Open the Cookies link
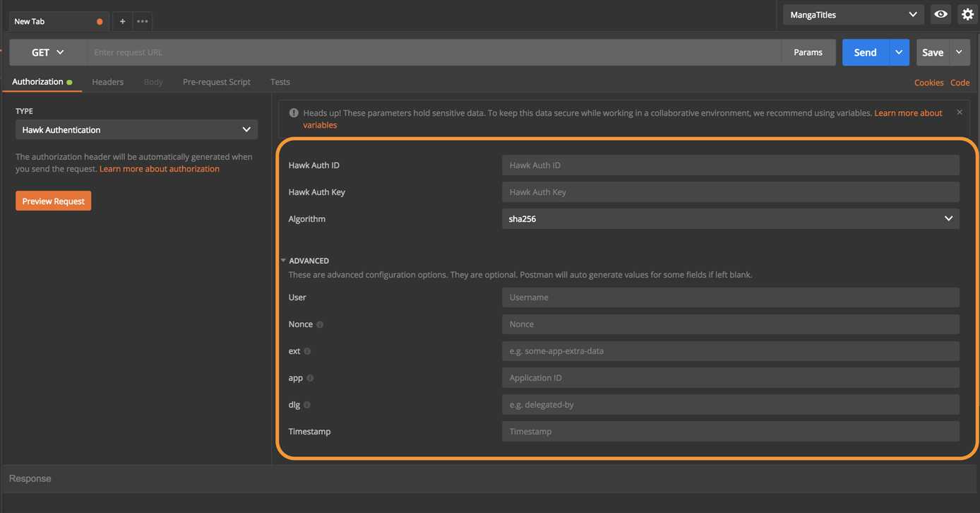980x513 pixels. [928, 83]
